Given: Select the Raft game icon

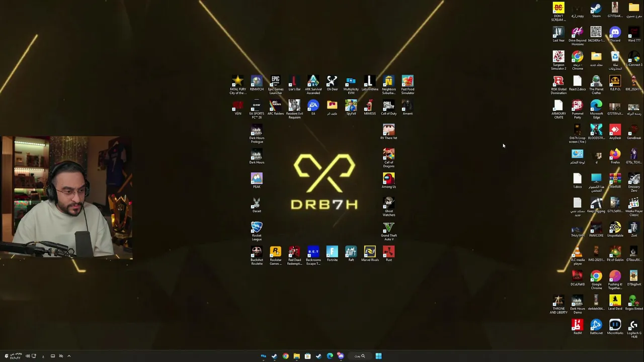Looking at the screenshot, I should [x=351, y=254].
